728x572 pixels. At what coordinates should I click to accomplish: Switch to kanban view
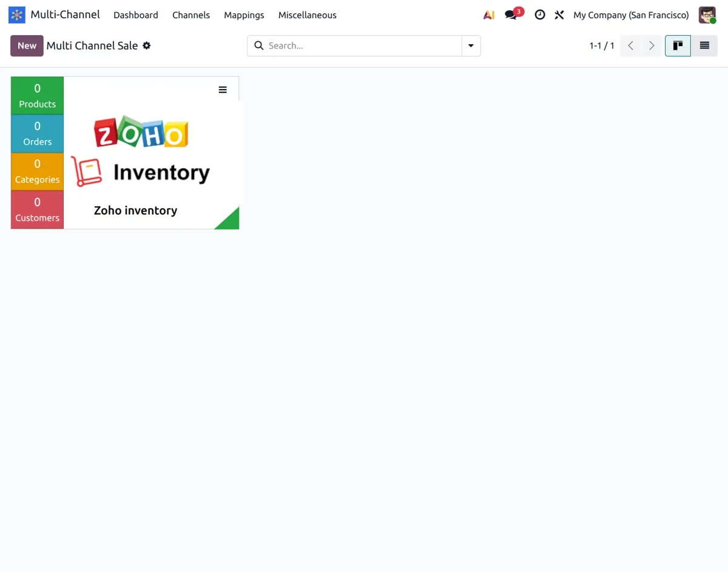click(x=678, y=45)
